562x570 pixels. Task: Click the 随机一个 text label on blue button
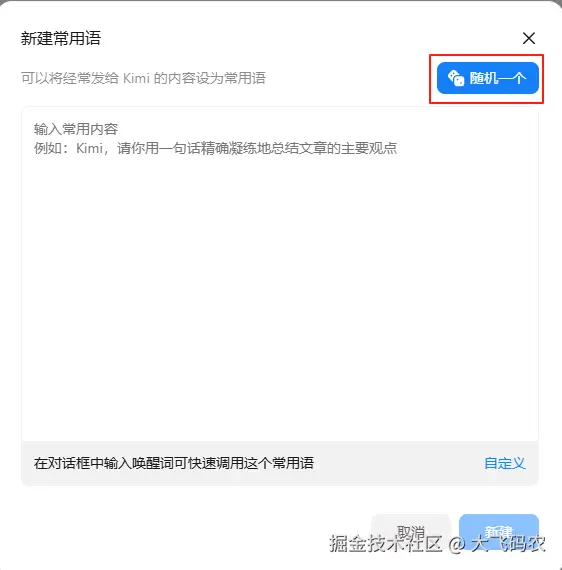tap(498, 78)
